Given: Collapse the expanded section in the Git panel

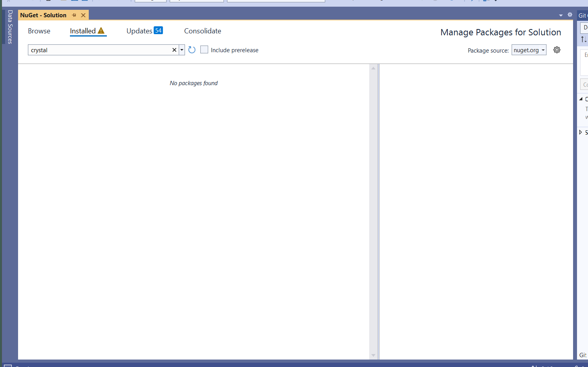Looking at the screenshot, I should point(581,99).
